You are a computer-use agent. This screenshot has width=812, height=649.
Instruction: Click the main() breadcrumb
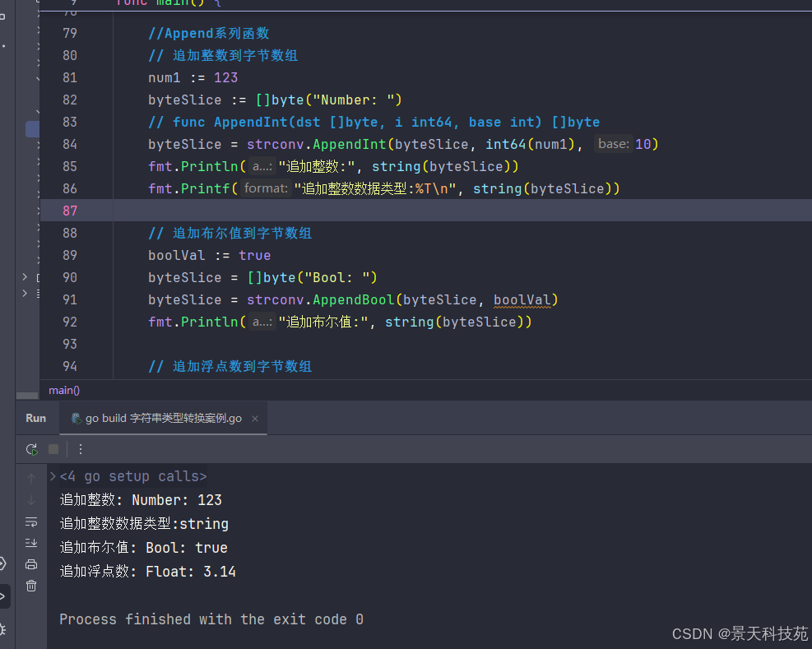click(64, 390)
